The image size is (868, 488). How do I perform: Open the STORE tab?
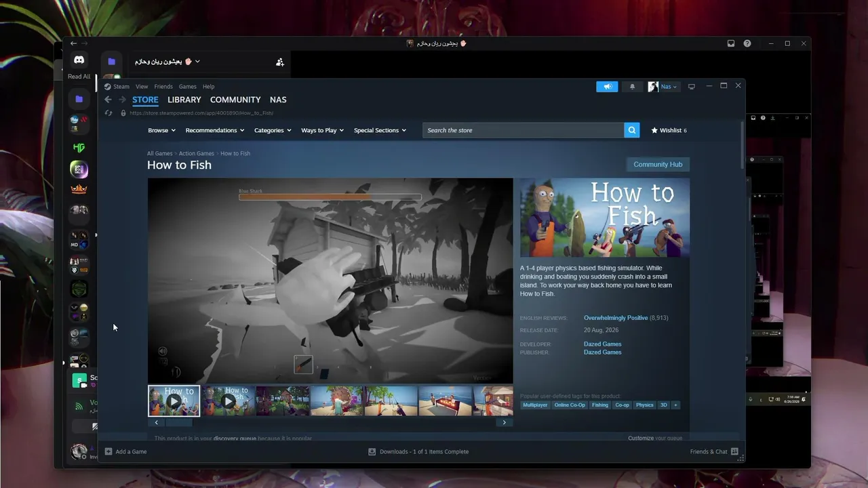tap(145, 100)
